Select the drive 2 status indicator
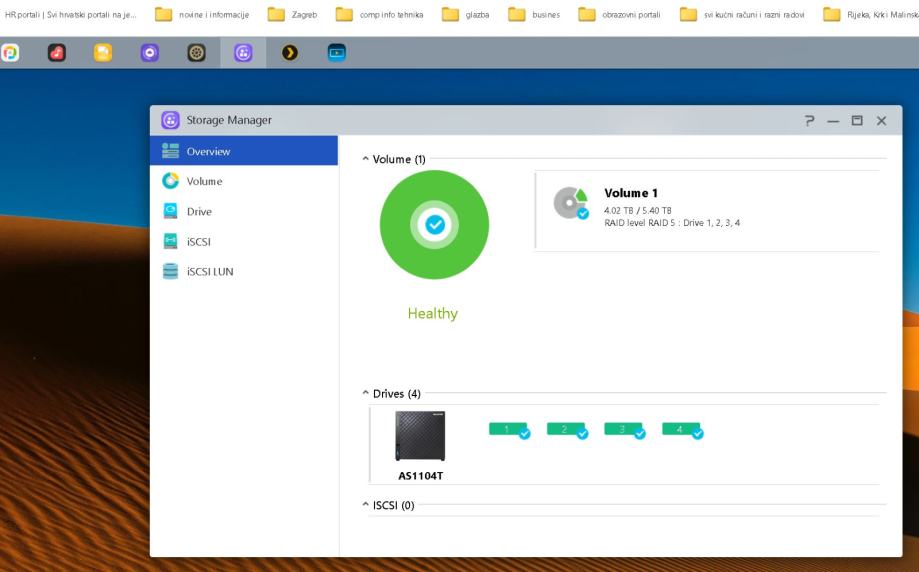Viewport: 919px width, 572px height. 567,429
